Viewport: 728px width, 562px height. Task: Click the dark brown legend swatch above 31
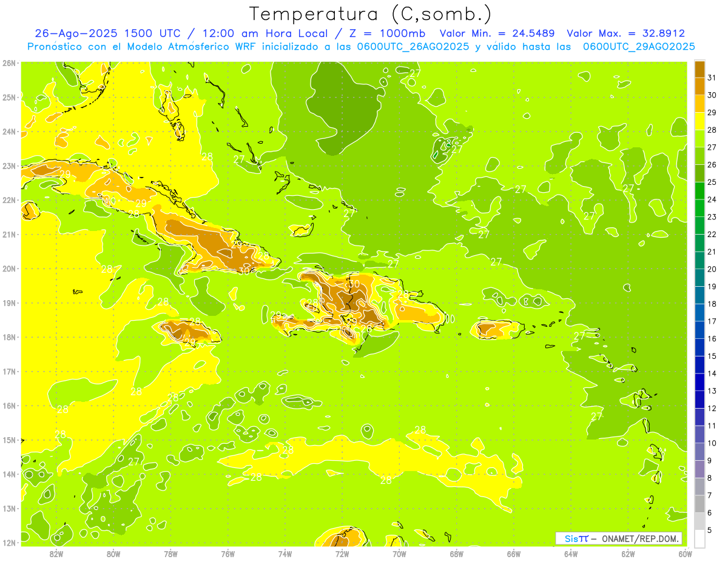(699, 69)
